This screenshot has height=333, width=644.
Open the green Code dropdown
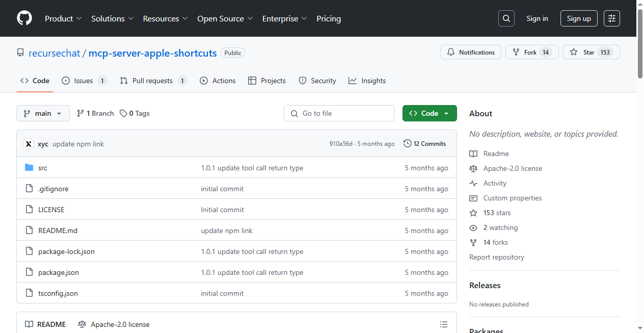tap(430, 113)
